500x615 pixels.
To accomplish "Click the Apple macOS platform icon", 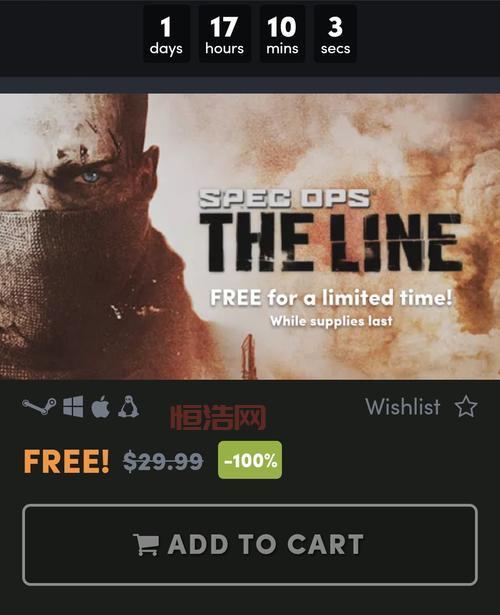I will click(x=100, y=406).
